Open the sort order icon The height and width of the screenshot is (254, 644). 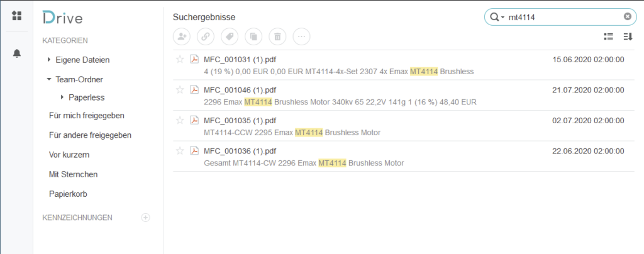628,37
